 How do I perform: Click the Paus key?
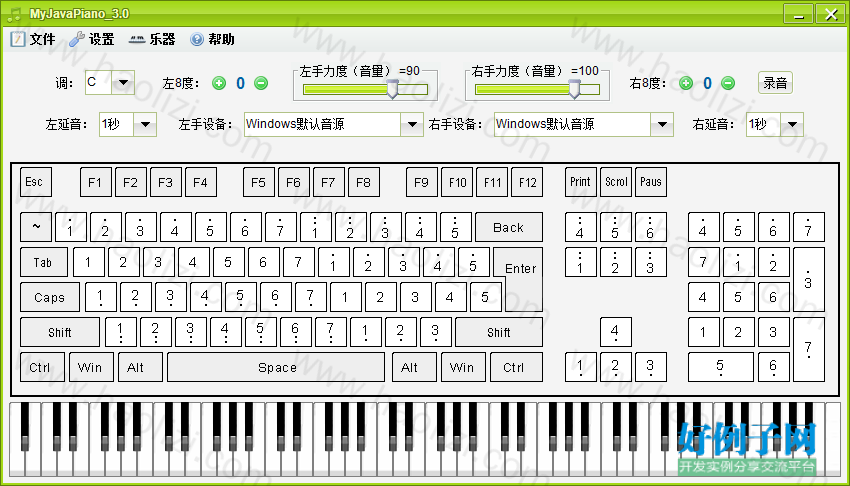[651, 182]
